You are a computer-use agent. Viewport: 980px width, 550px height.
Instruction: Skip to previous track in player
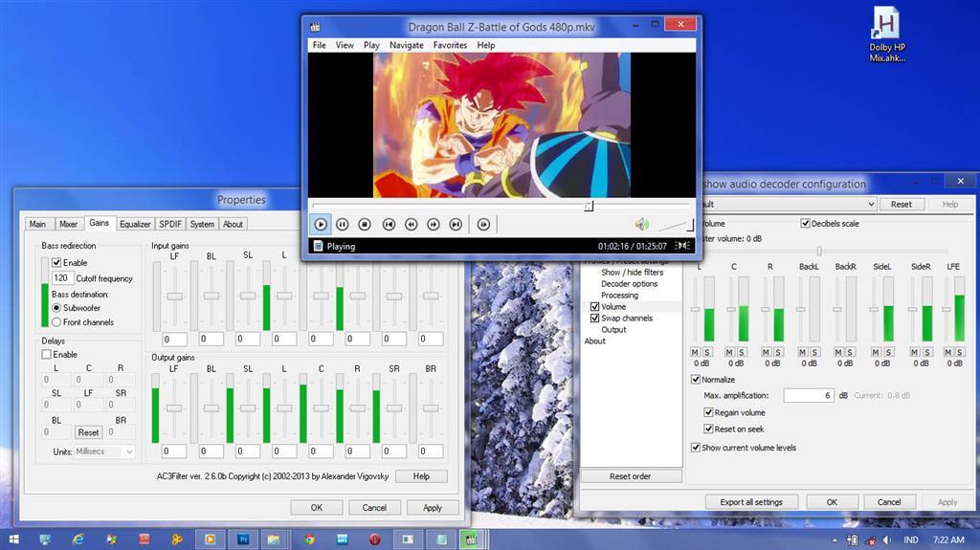pos(389,224)
